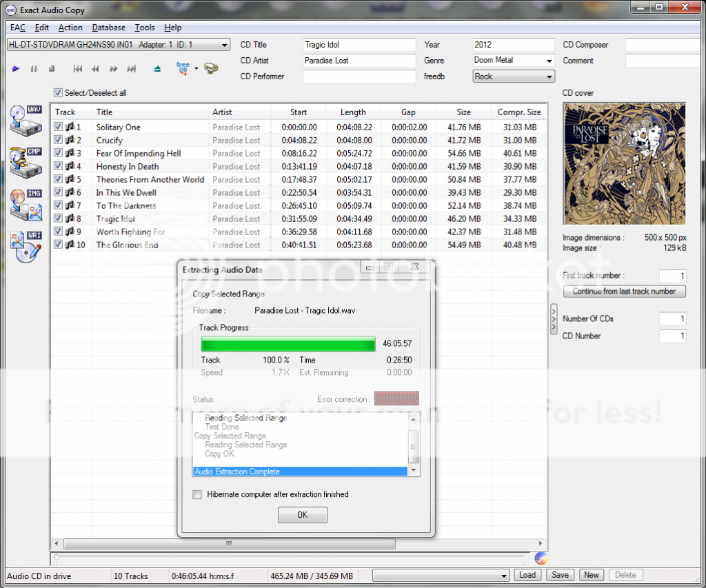Open the freedb options dropdown arrow
The width and height of the screenshot is (706, 588).
click(x=196, y=69)
